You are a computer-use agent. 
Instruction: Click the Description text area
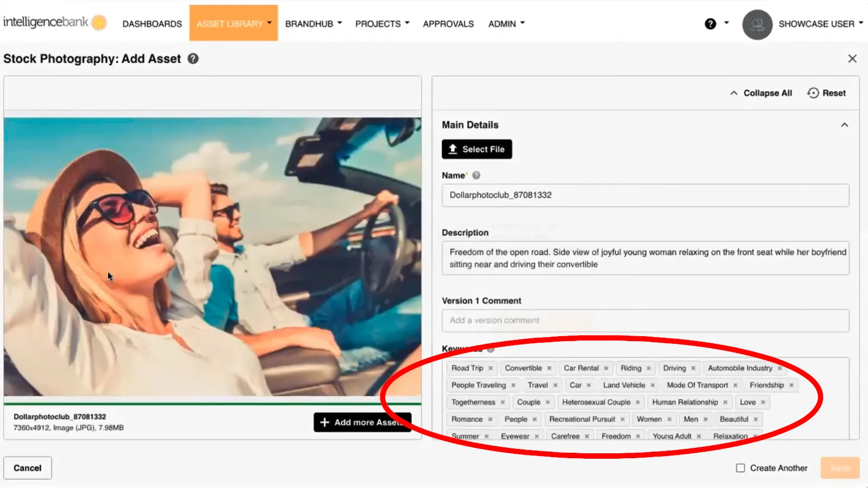[x=646, y=258]
